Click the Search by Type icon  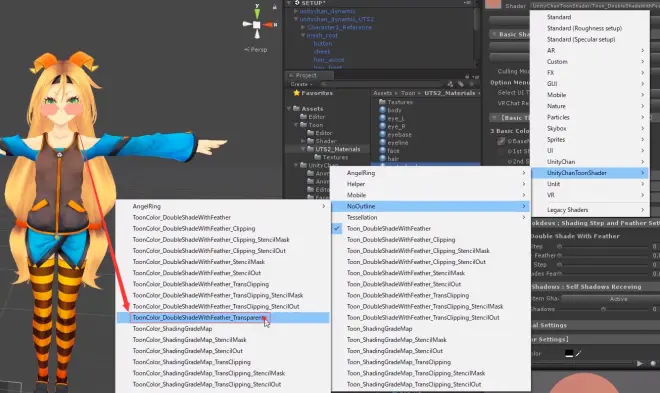pos(450,84)
